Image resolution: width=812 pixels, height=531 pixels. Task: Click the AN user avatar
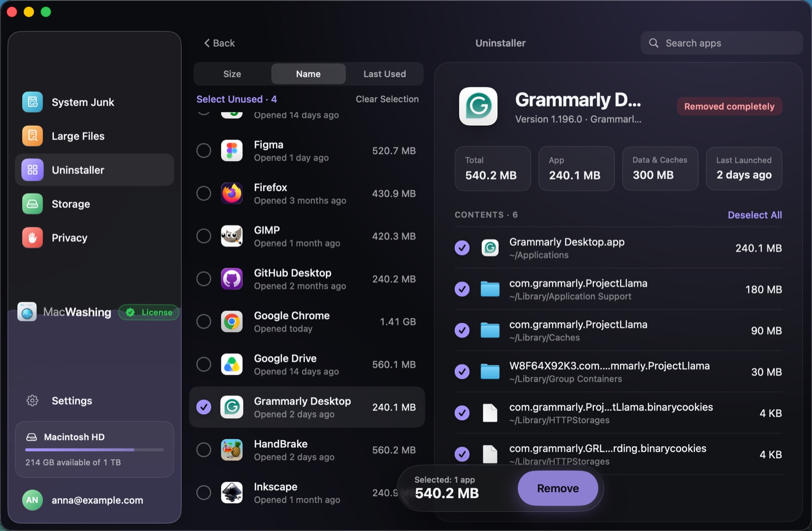tap(32, 500)
